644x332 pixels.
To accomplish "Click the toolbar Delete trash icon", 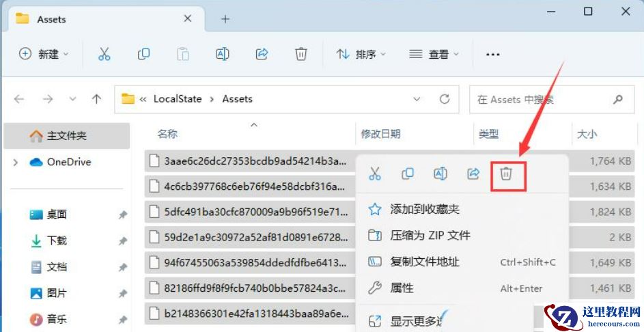I will coord(301,54).
